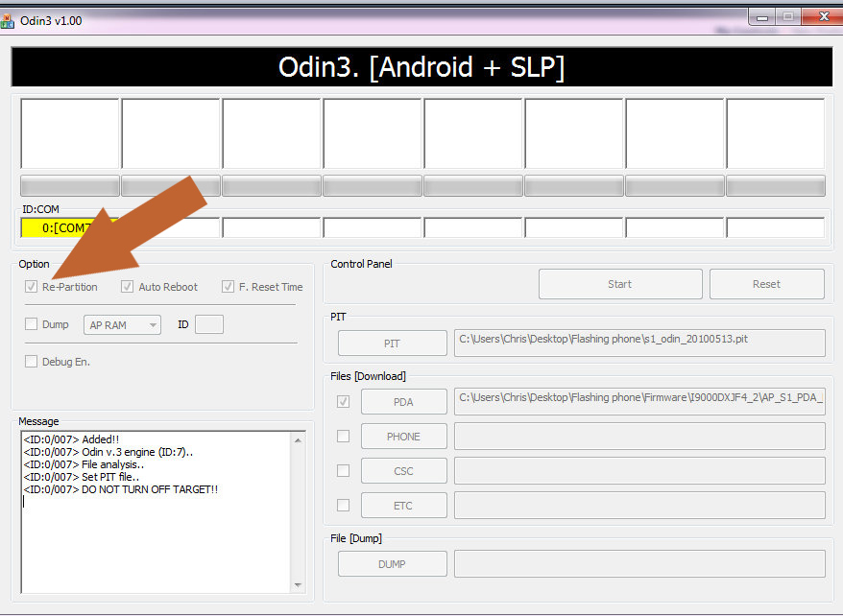Image resolution: width=843 pixels, height=616 pixels.
Task: Check the ETC file checkbox
Action: pos(343,505)
